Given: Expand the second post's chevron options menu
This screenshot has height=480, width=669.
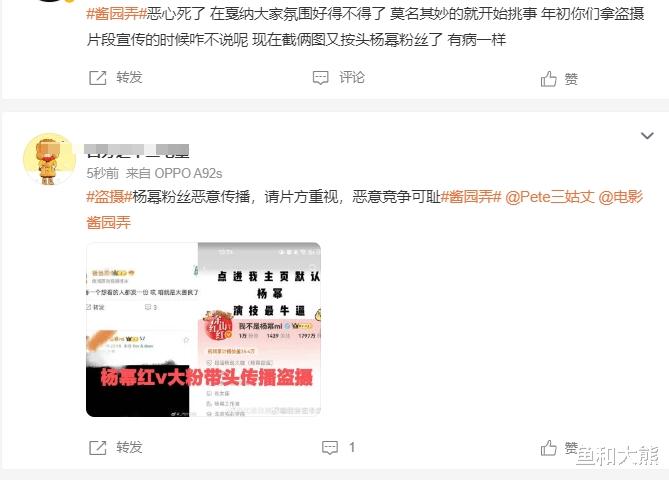Looking at the screenshot, I should [x=647, y=136].
